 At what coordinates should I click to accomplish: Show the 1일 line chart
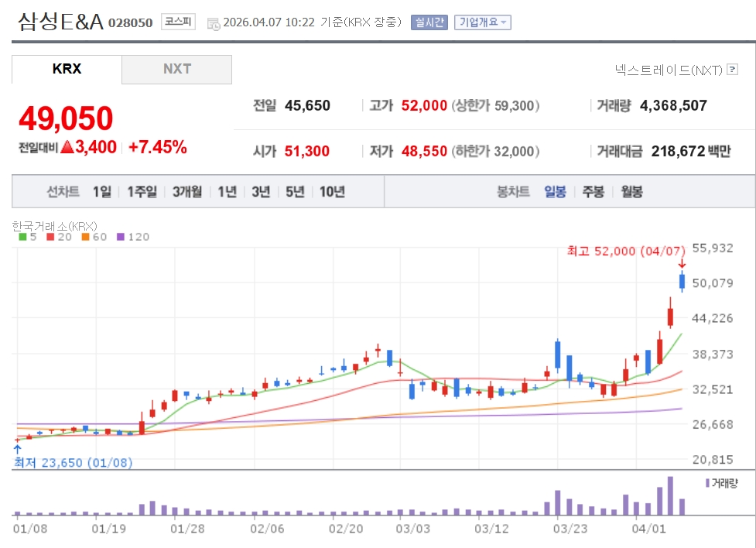pos(102,192)
